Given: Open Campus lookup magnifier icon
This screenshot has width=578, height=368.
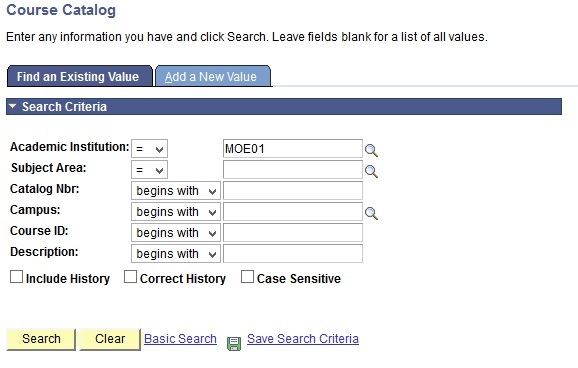Looking at the screenshot, I should pos(371,213).
